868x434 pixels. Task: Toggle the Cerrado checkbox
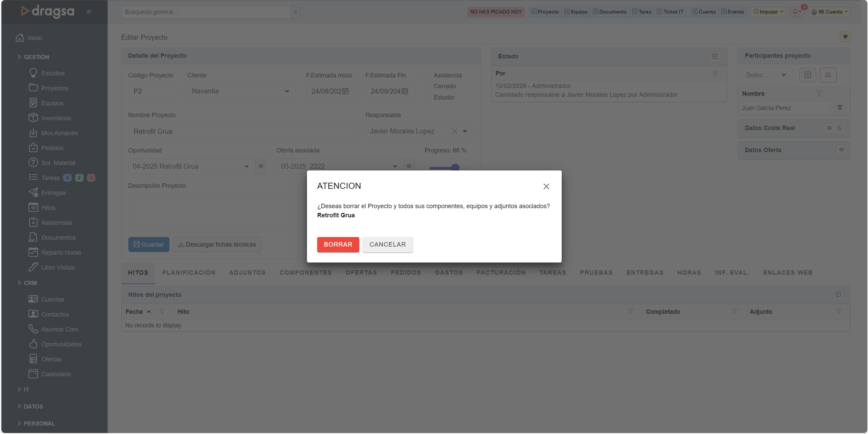coord(427,87)
